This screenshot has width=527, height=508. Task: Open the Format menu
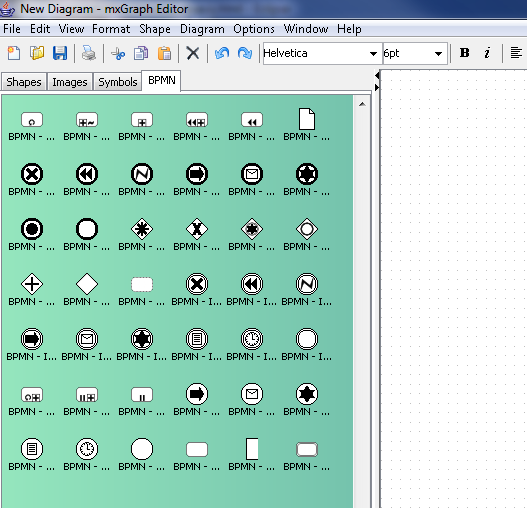pyautogui.click(x=111, y=29)
